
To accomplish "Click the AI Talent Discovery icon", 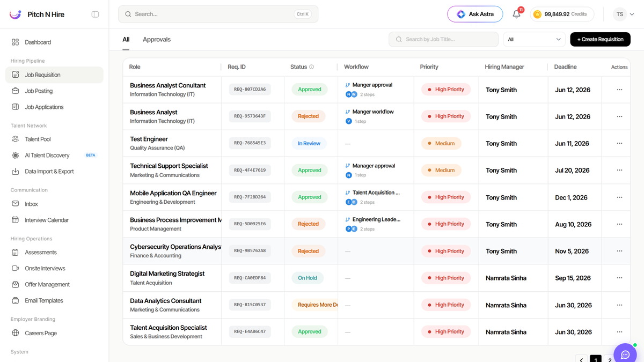I will (15, 156).
